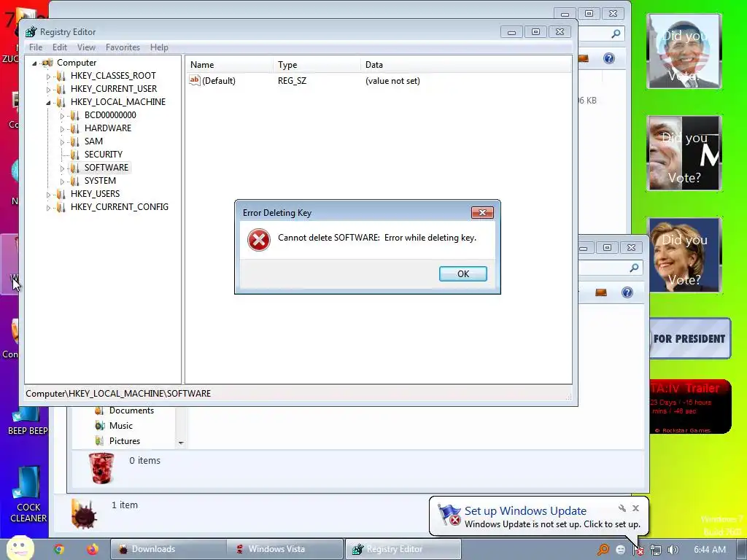
Task: Click the 6:44 AM clock
Action: (x=709, y=550)
